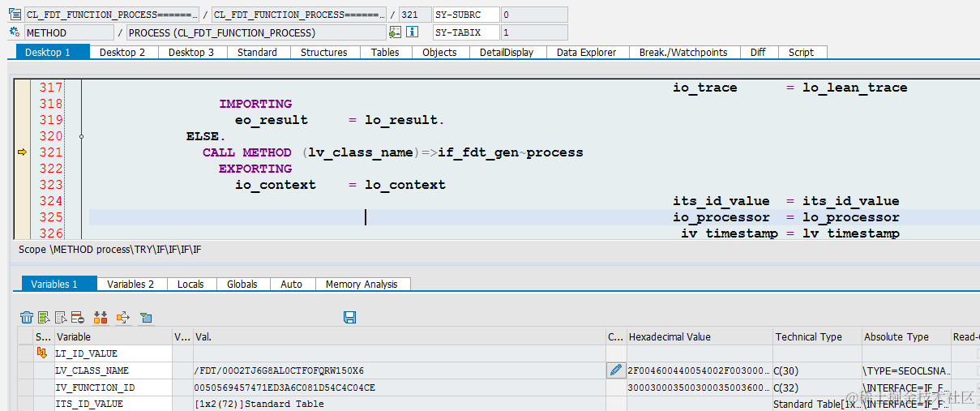Click the orange double-arrows icon in variables toolbar
Viewport: 980px width, 411px height.
coord(101,317)
